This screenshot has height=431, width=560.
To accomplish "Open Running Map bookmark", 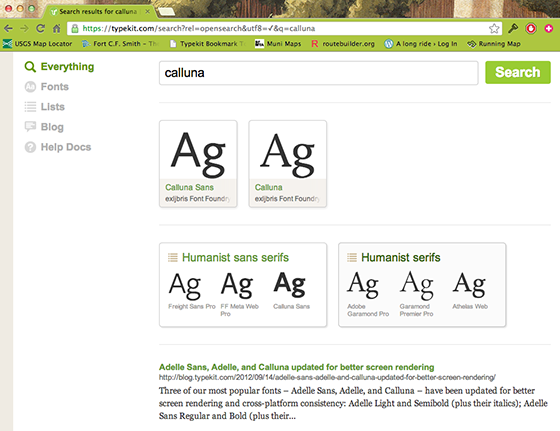I will pos(494,44).
